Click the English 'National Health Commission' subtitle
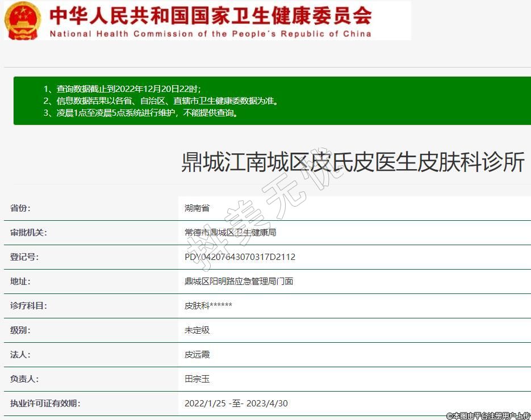The image size is (531, 420). tap(210, 33)
